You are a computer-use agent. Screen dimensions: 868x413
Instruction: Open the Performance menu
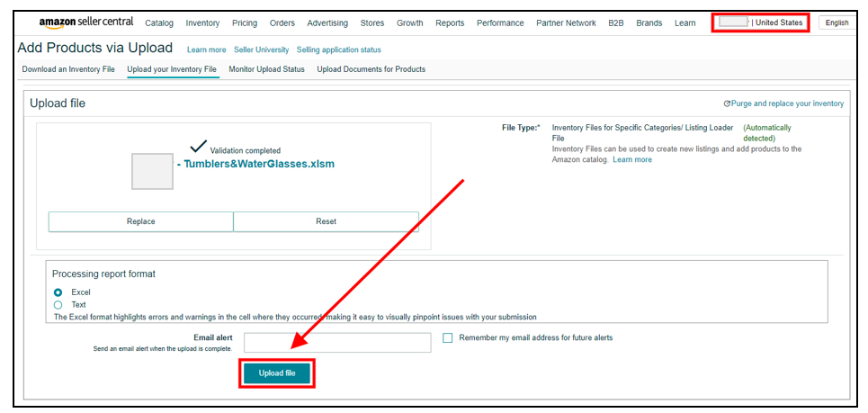coord(500,22)
